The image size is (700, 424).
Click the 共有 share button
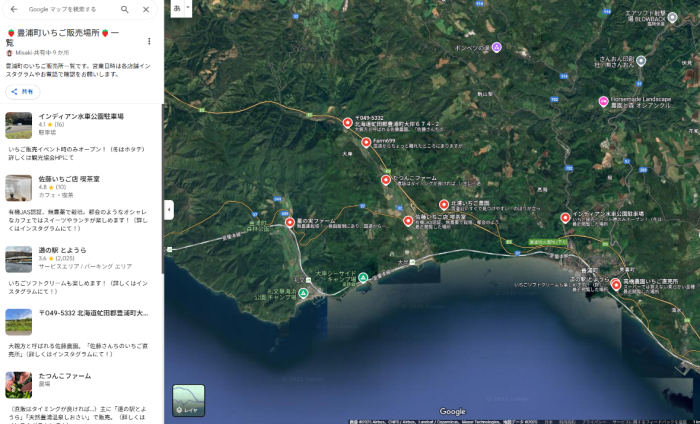click(23, 91)
